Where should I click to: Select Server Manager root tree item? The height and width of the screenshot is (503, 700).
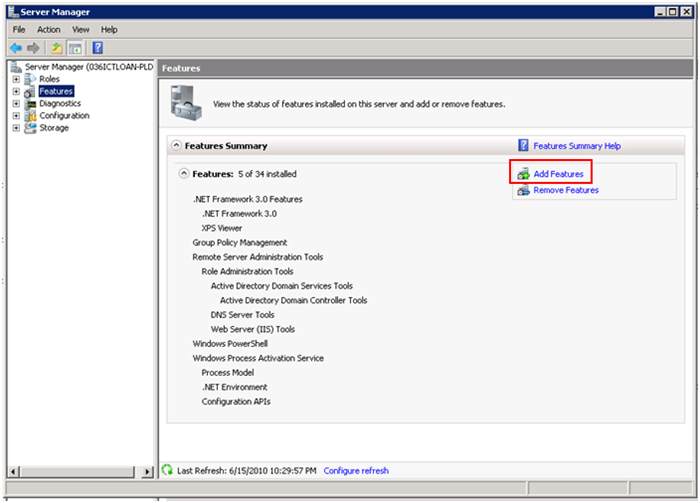89,67
